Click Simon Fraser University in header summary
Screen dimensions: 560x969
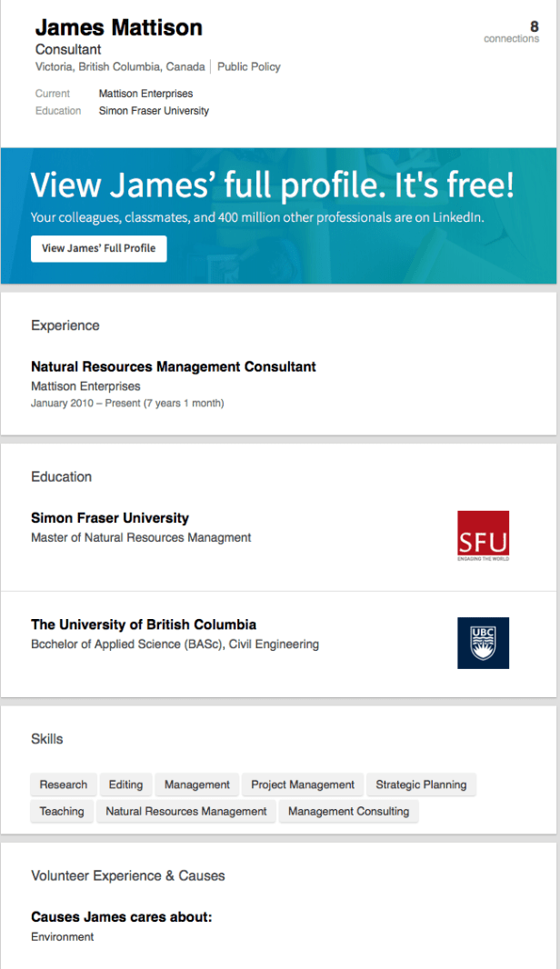click(x=154, y=111)
